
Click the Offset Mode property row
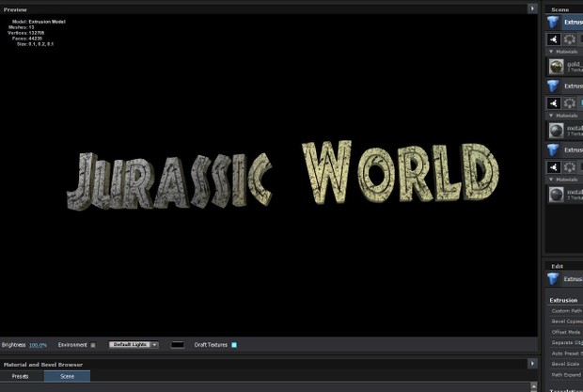564,332
